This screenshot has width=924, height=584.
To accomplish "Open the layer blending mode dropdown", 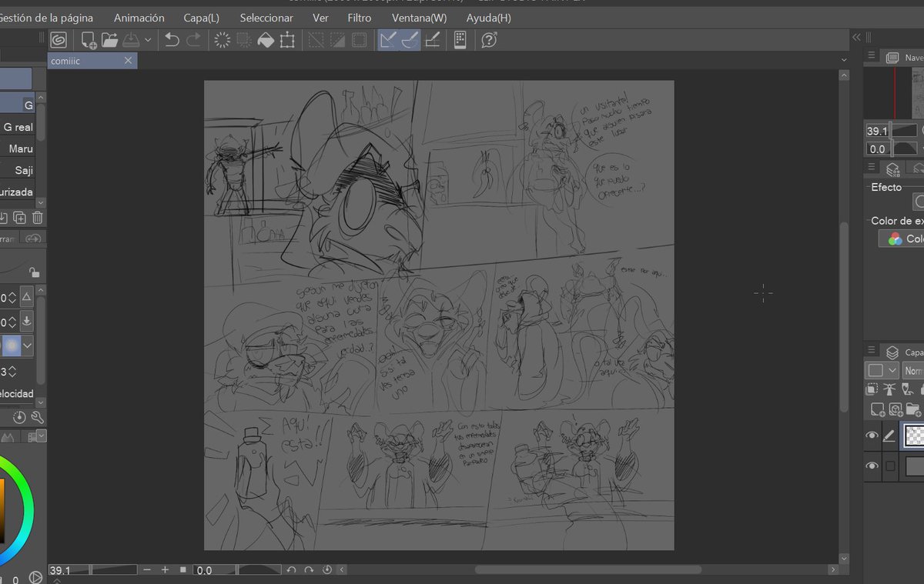I will pyautogui.click(x=913, y=370).
